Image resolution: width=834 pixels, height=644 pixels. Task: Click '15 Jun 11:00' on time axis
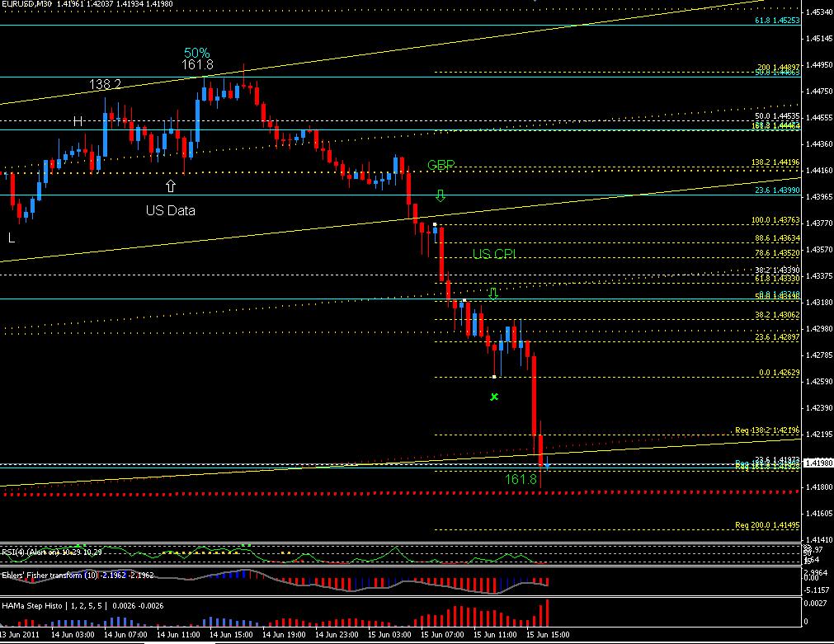(495, 634)
